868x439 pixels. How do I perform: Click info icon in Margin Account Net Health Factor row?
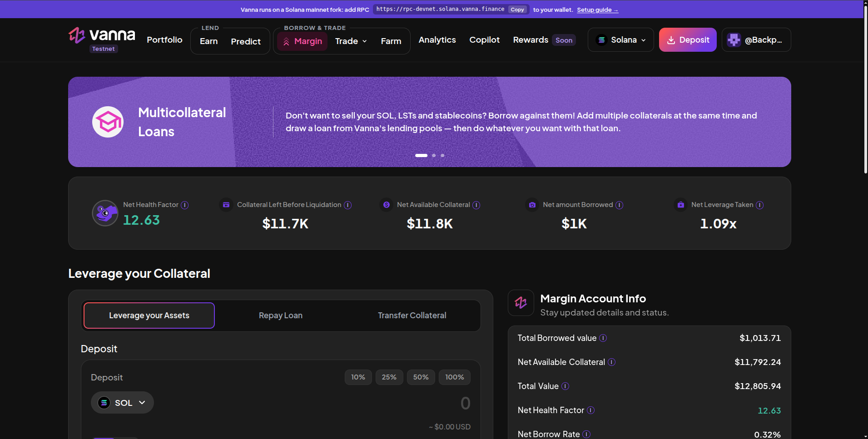coord(590,410)
